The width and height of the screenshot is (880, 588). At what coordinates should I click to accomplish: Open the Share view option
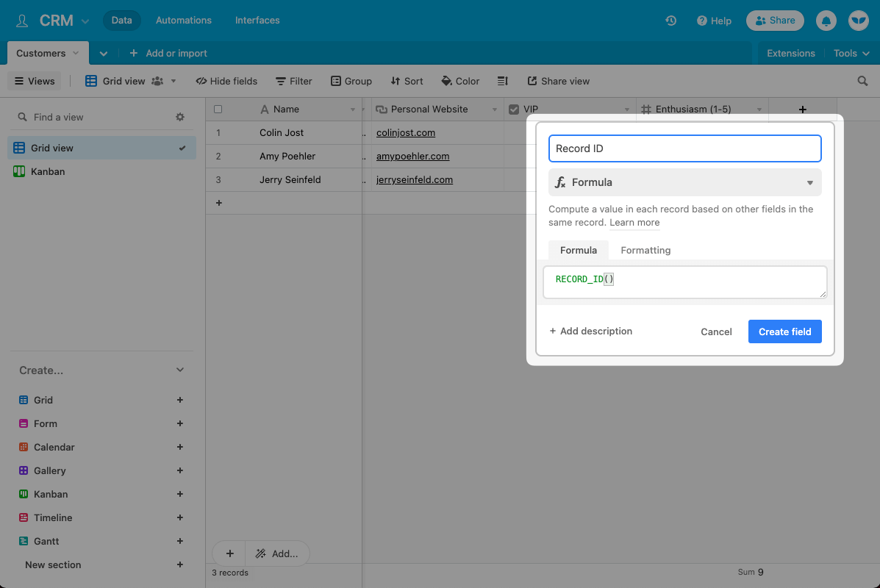coord(559,82)
